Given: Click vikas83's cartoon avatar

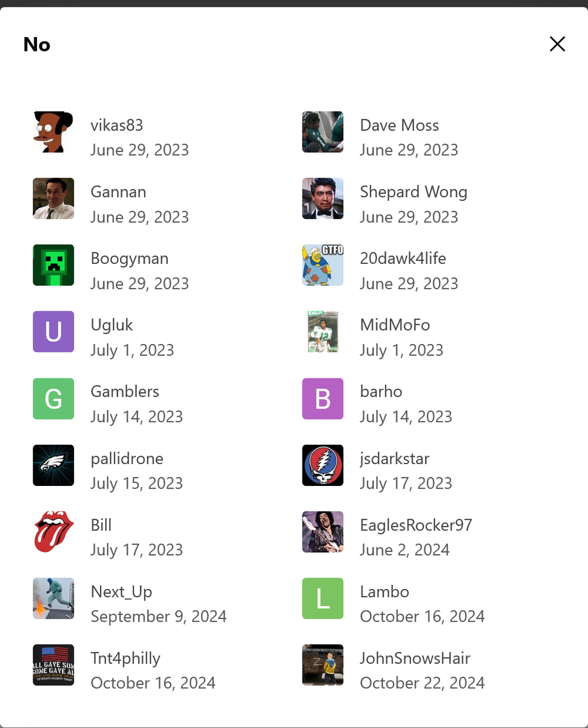Looking at the screenshot, I should 53,132.
